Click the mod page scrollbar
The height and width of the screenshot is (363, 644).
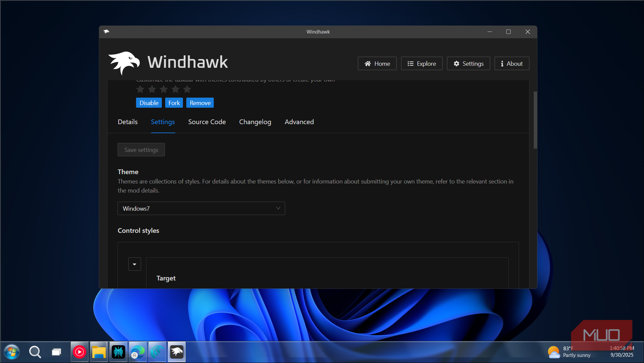[x=535, y=120]
